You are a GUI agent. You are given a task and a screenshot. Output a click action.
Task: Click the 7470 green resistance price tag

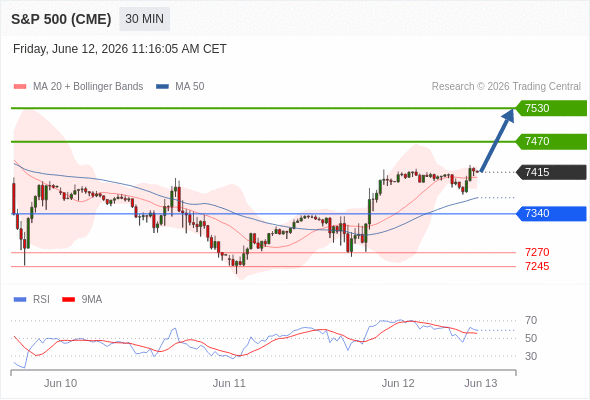pyautogui.click(x=551, y=141)
